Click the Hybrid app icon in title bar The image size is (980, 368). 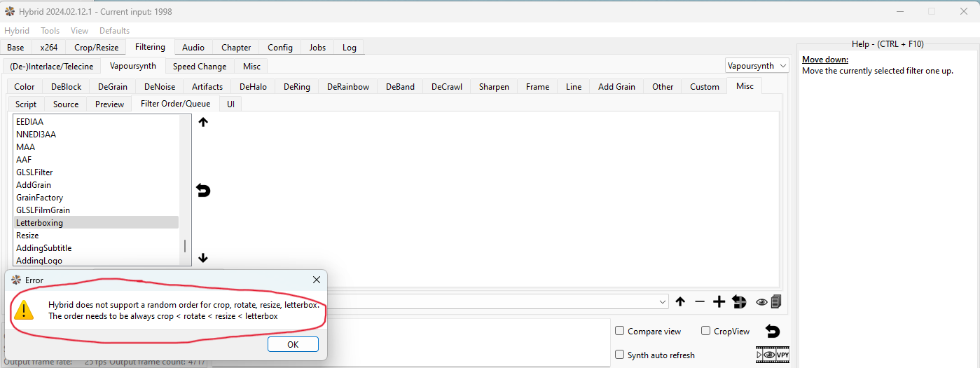pyautogui.click(x=10, y=11)
